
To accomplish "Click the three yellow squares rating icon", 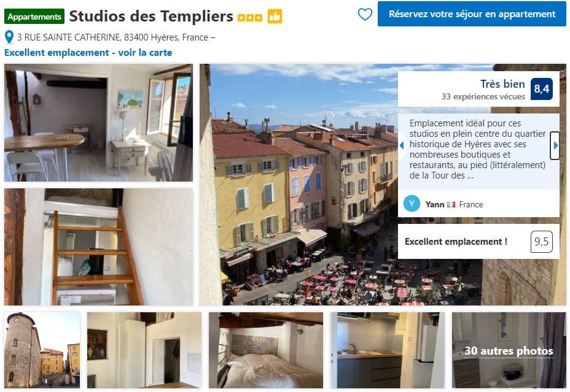I will [x=250, y=18].
